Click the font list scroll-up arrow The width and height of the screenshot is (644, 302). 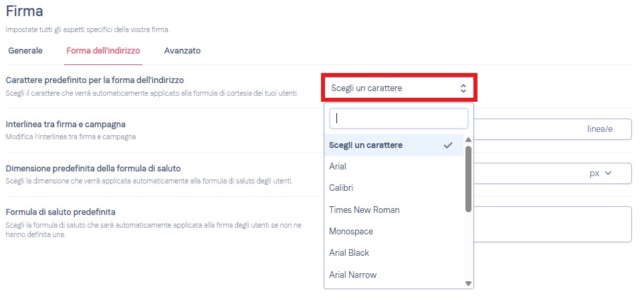coord(468,139)
